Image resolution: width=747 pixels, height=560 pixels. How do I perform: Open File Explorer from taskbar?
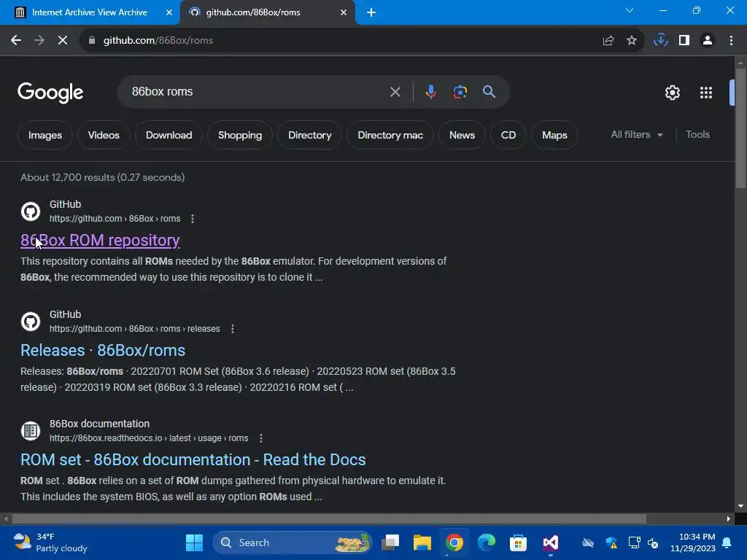422,542
